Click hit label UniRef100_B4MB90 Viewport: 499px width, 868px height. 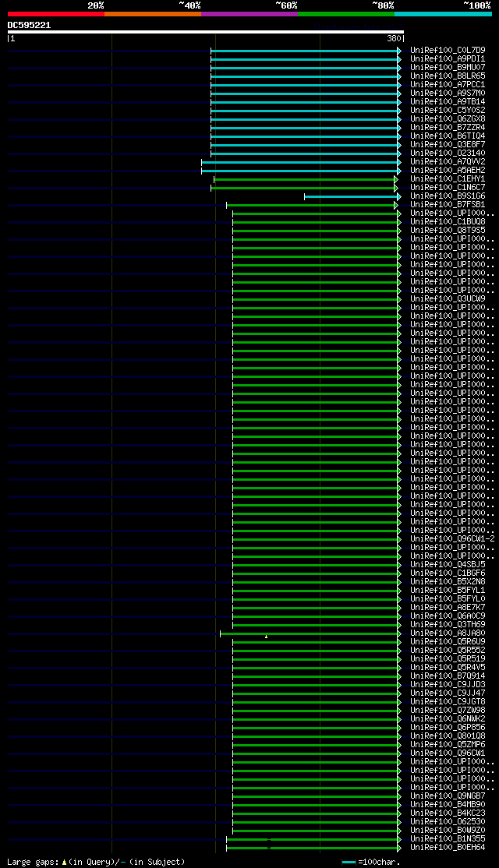(448, 805)
